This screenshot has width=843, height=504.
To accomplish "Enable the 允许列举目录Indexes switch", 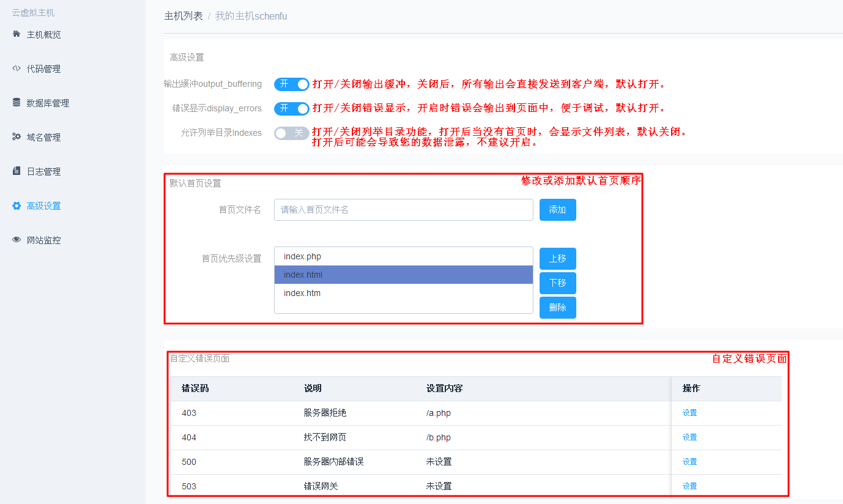I will click(x=292, y=133).
